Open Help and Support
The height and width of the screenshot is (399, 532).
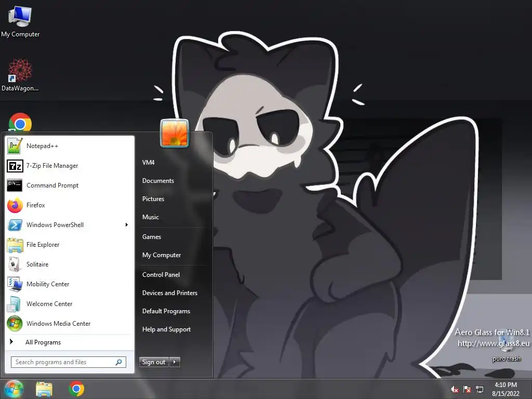pyautogui.click(x=166, y=329)
